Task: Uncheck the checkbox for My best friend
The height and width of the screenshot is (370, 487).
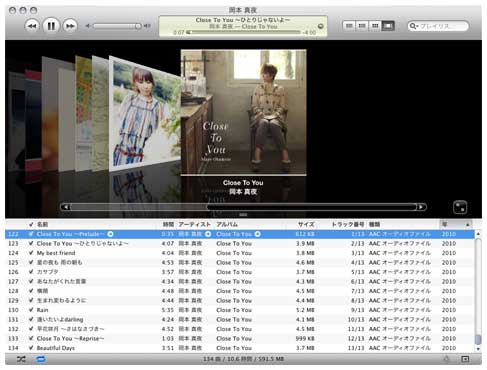Action: pyautogui.click(x=31, y=253)
